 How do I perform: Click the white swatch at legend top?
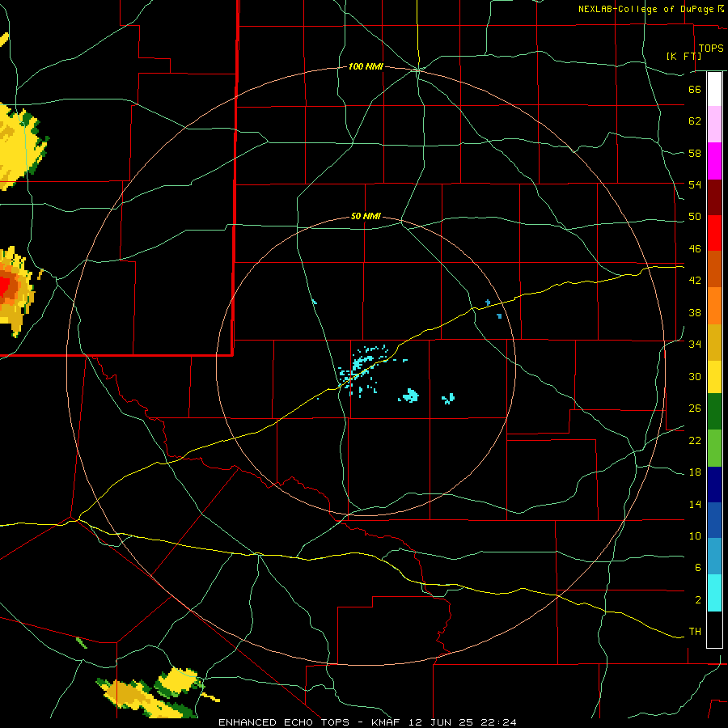coord(714,89)
